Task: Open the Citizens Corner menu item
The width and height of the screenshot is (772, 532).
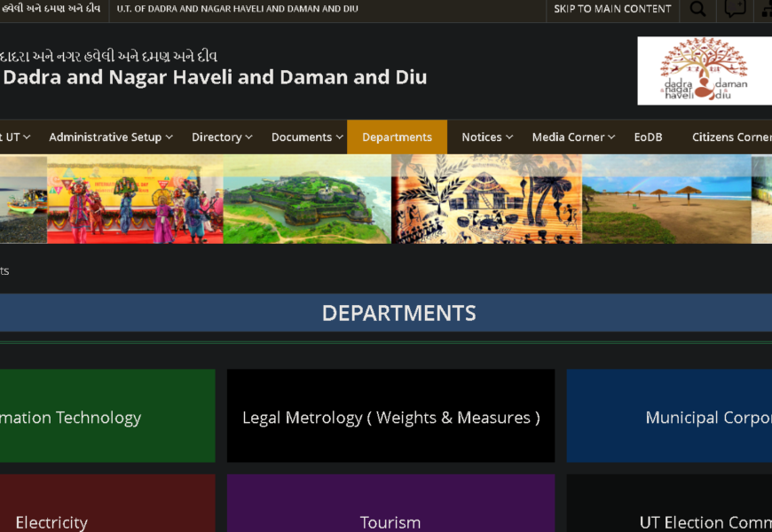Action: (x=732, y=137)
